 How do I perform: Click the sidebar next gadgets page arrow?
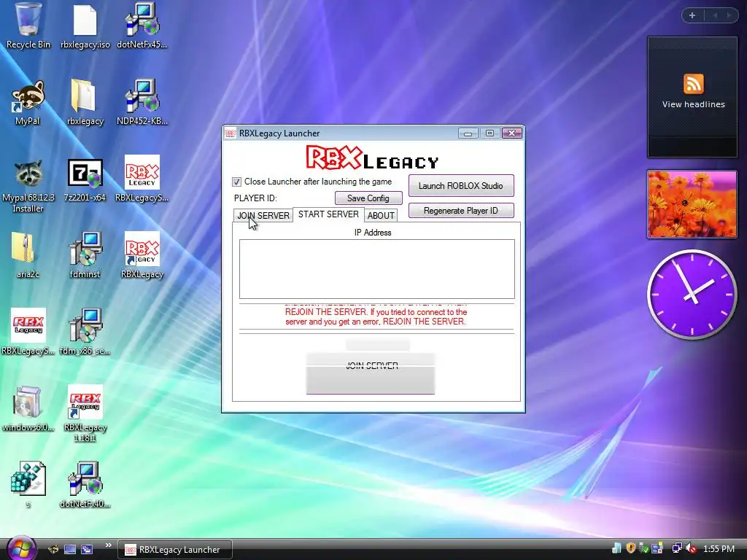tap(729, 15)
